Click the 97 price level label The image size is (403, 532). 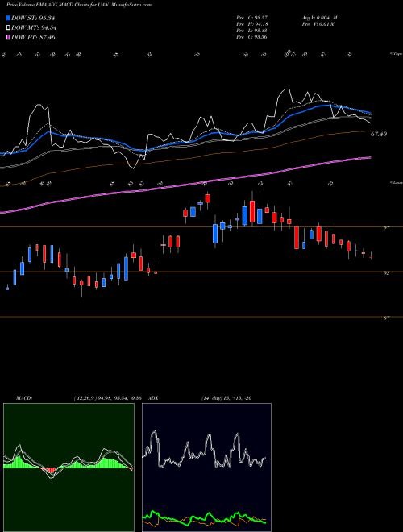click(x=386, y=227)
